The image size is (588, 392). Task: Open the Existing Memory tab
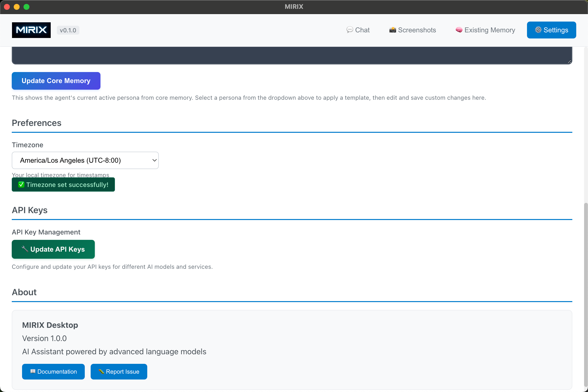(485, 30)
